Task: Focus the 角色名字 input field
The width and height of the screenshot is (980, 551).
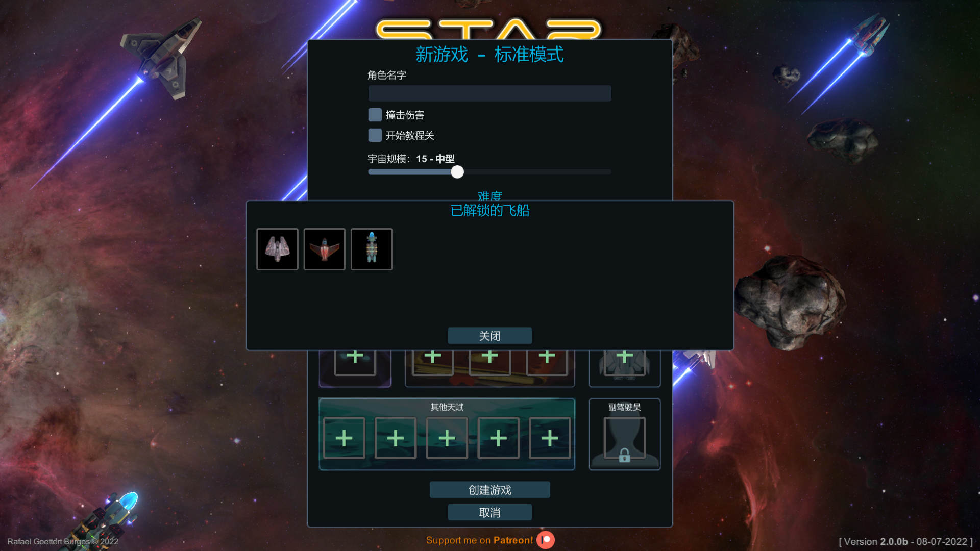Action: pos(490,93)
